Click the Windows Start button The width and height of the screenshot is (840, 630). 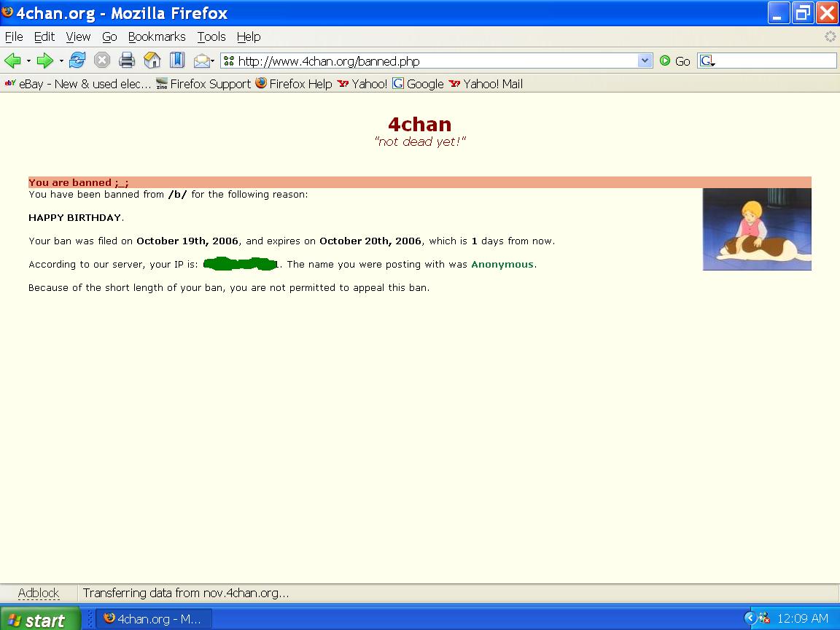click(39, 619)
